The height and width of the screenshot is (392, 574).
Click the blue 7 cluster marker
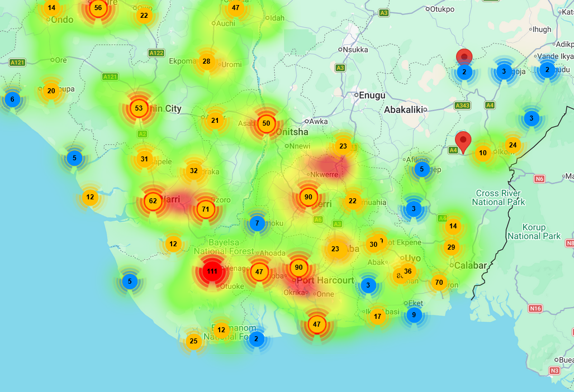coord(257,223)
